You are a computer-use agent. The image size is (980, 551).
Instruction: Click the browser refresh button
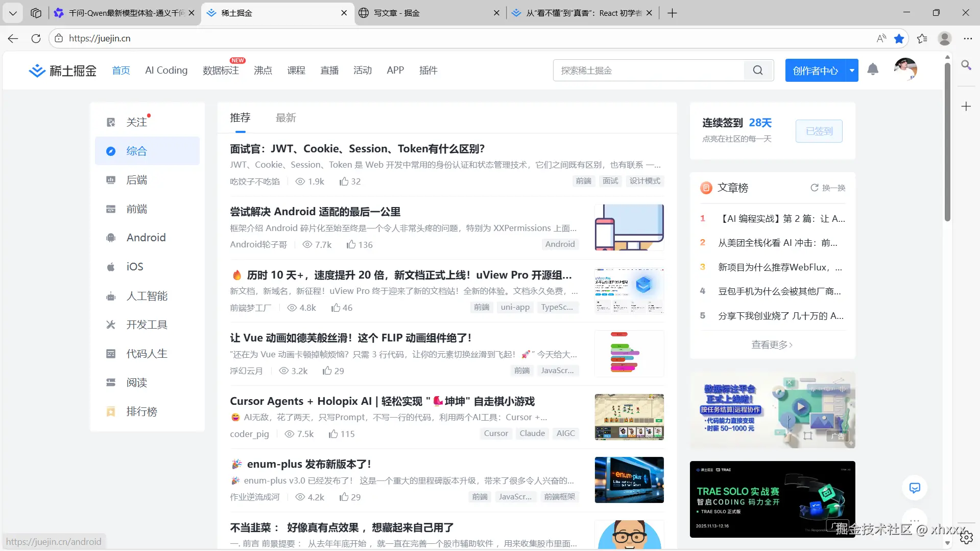click(x=36, y=38)
